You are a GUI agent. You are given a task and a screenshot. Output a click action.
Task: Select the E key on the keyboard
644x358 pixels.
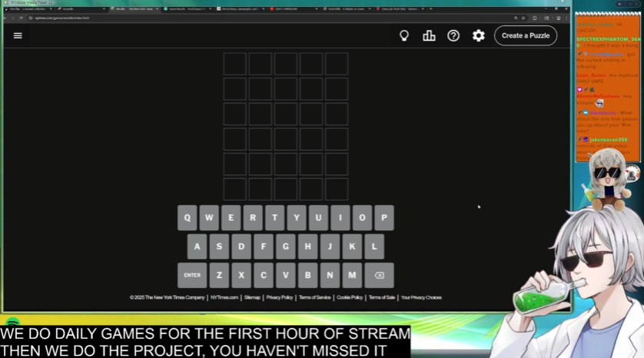[x=231, y=217]
